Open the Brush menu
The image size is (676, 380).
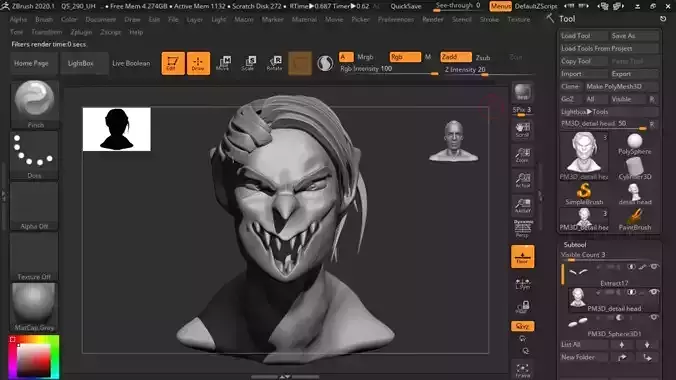(44, 19)
